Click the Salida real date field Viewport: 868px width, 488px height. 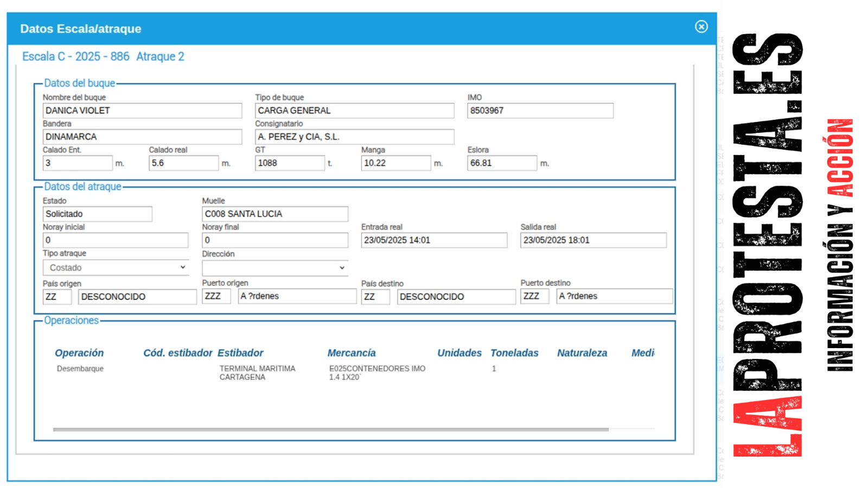[593, 240]
